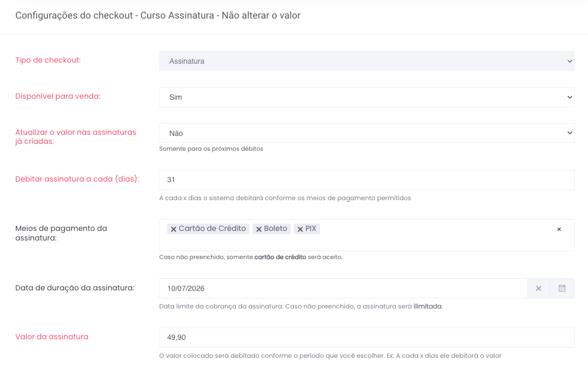Click the Valor da assinatura label
588x369 pixels.
click(52, 337)
